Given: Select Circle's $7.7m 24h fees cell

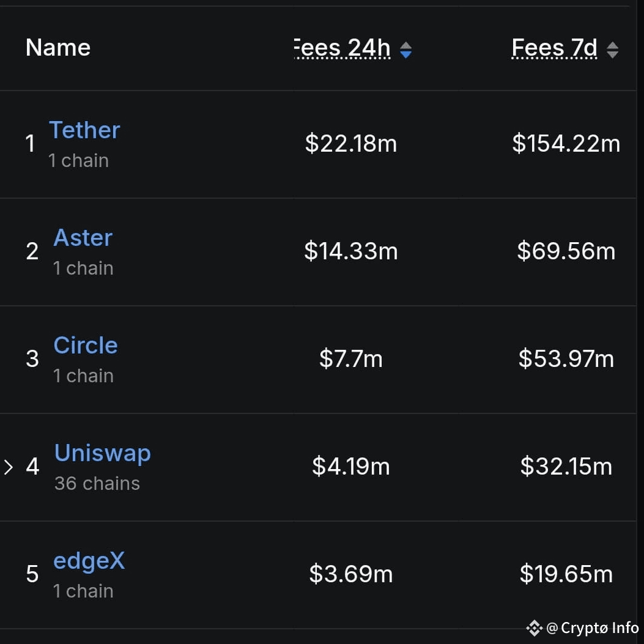Looking at the screenshot, I should click(351, 359).
